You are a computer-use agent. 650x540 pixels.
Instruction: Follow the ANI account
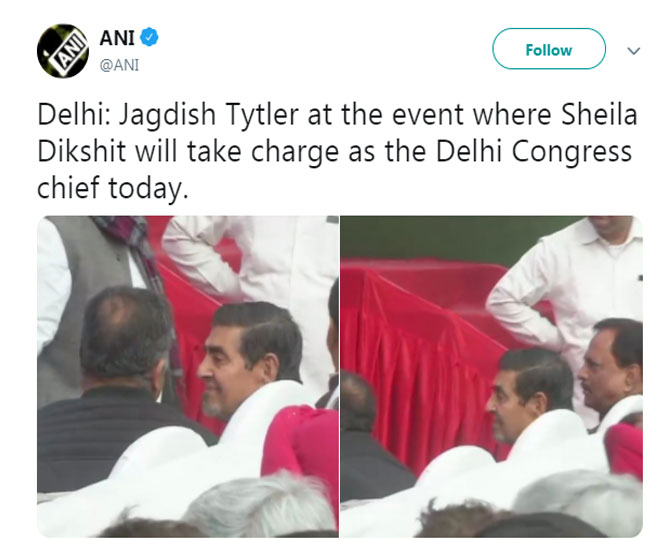pos(548,49)
